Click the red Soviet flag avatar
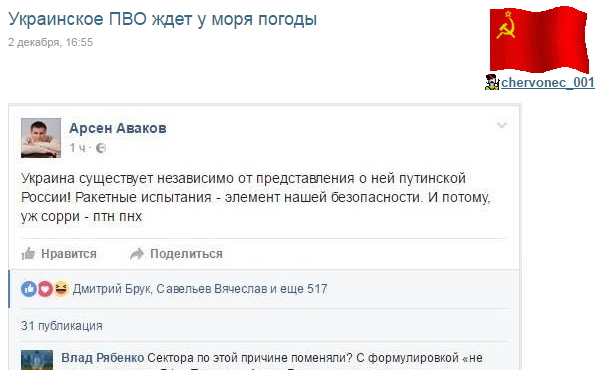Screen dimensions: 603x370 coord(539,40)
